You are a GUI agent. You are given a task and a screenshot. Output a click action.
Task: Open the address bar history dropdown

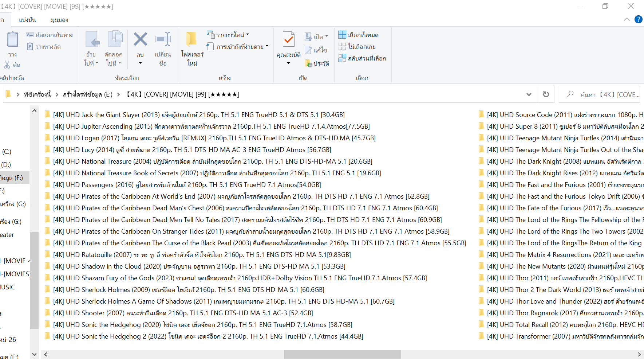point(529,94)
